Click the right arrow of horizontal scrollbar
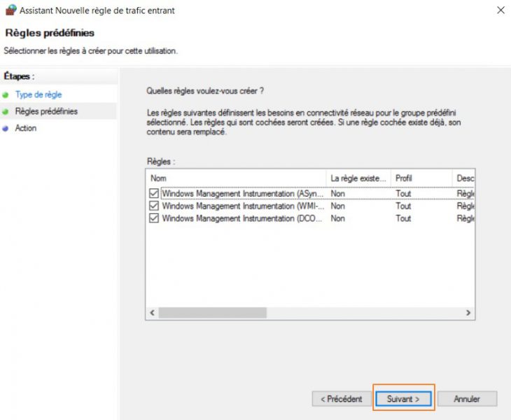Image resolution: width=511 pixels, height=420 pixels. [468, 313]
